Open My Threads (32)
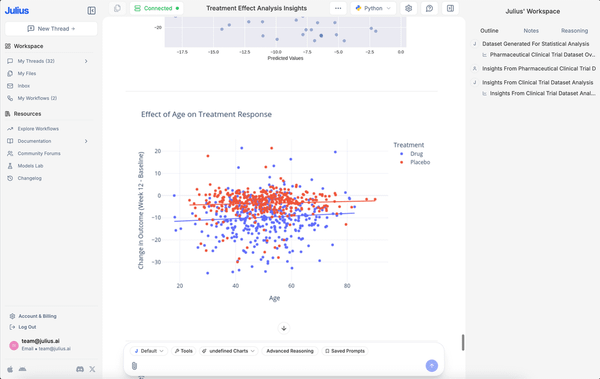This screenshot has width=600, height=379. pos(36,61)
